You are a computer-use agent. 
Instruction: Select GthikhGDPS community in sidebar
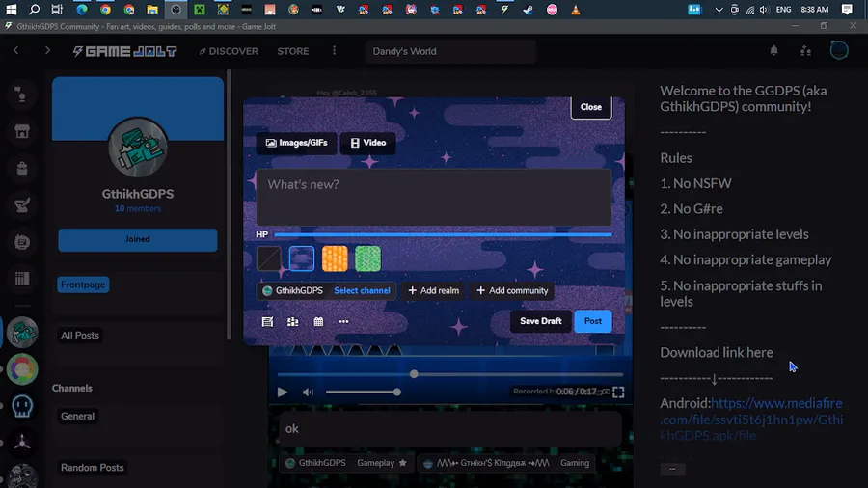click(x=22, y=332)
